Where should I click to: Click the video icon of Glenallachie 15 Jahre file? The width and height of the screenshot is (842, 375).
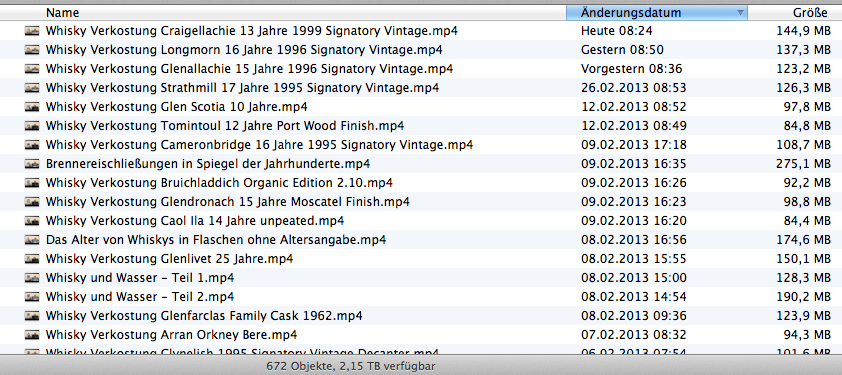tap(32, 69)
